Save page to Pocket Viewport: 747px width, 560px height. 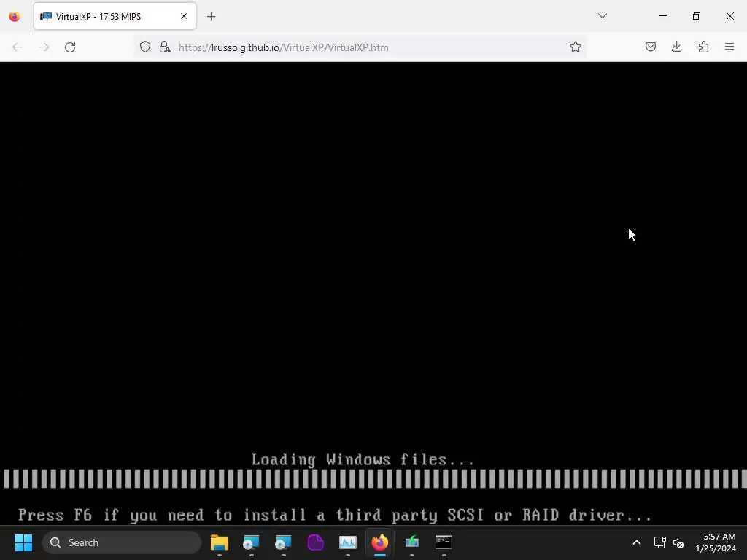[650, 47]
